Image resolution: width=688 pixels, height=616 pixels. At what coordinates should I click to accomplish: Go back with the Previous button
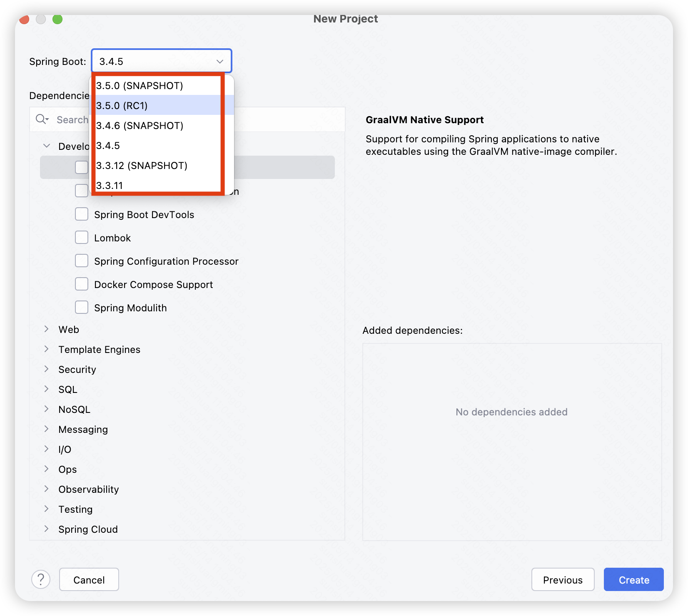coord(563,579)
